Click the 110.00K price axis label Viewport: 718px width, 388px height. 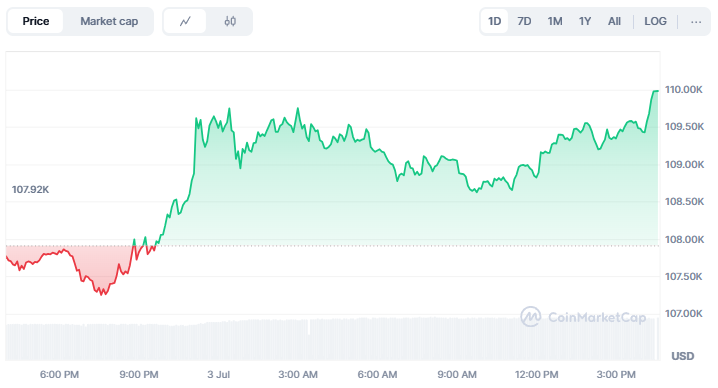(x=684, y=90)
